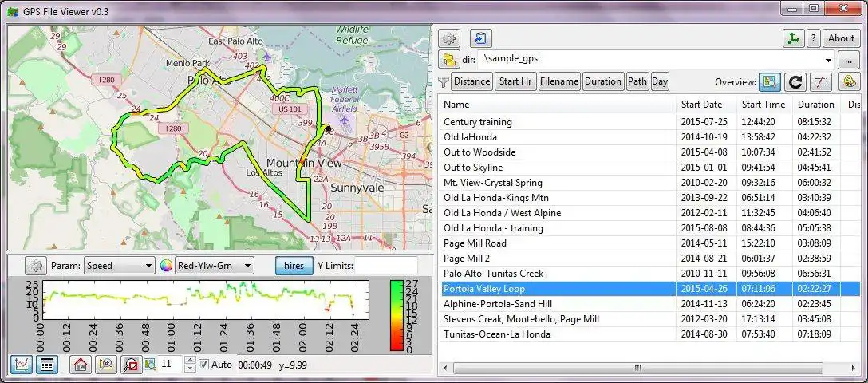Click the About button
Viewport: 868px width, 383px height.
tap(841, 38)
